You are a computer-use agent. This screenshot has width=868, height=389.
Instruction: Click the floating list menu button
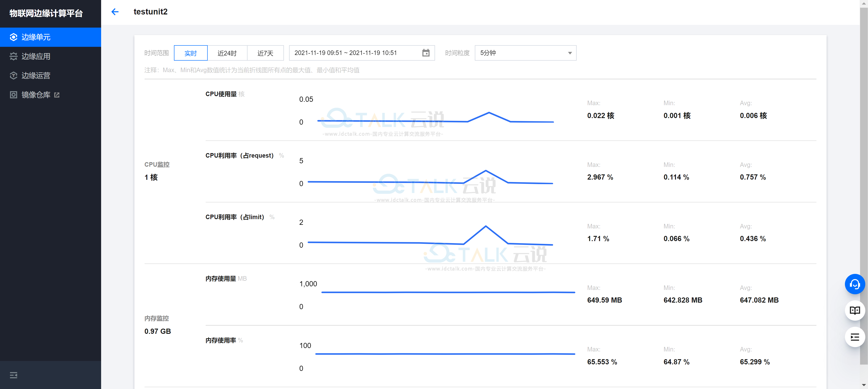point(855,337)
